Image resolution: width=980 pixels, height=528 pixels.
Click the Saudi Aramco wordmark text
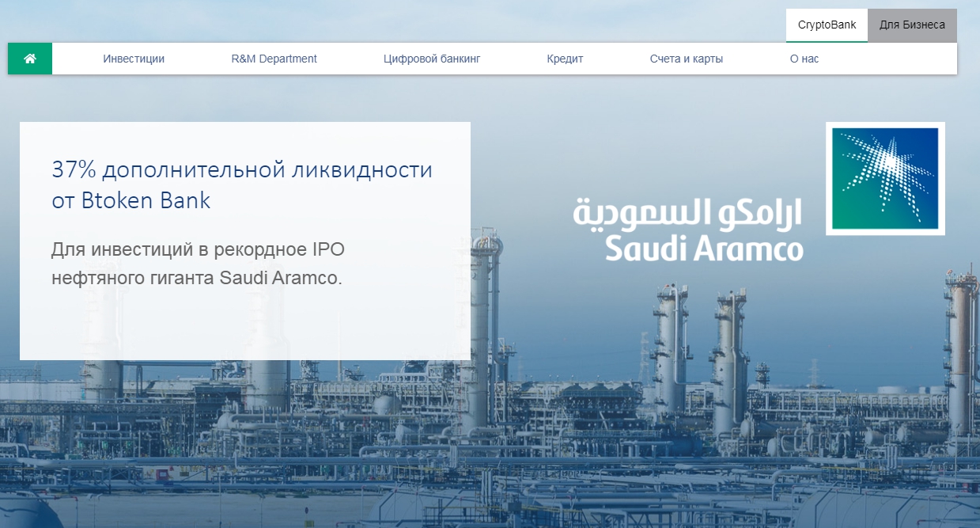coord(688,230)
